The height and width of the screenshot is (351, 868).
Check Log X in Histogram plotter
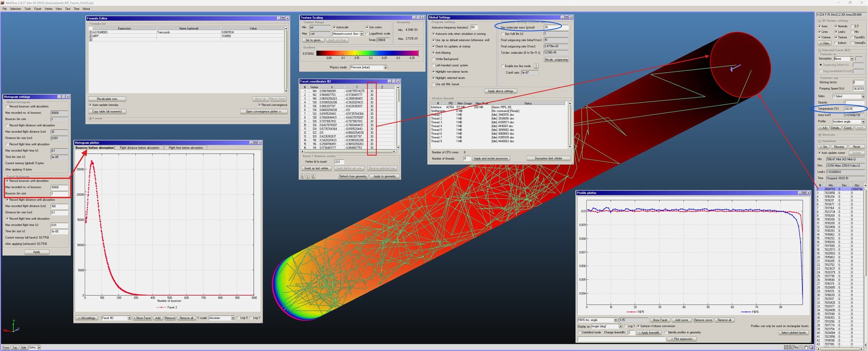point(238,318)
